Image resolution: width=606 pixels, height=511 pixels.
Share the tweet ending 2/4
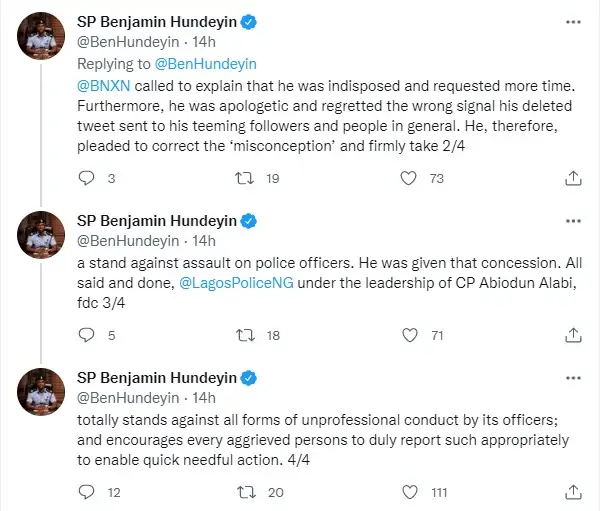tap(572, 179)
